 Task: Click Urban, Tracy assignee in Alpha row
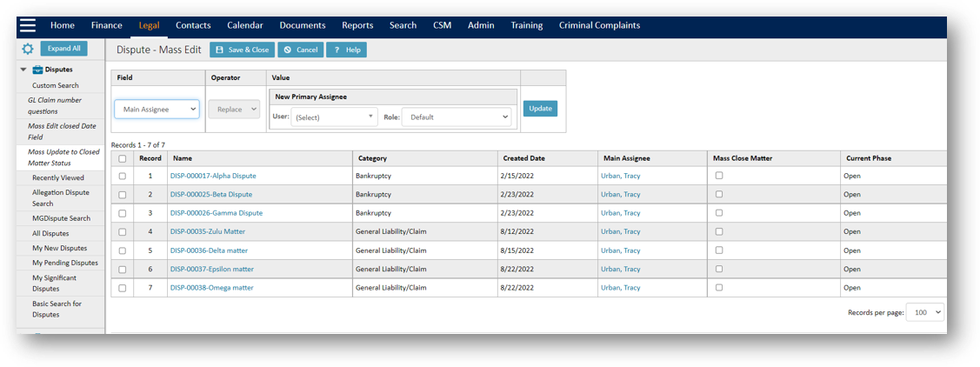point(621,176)
